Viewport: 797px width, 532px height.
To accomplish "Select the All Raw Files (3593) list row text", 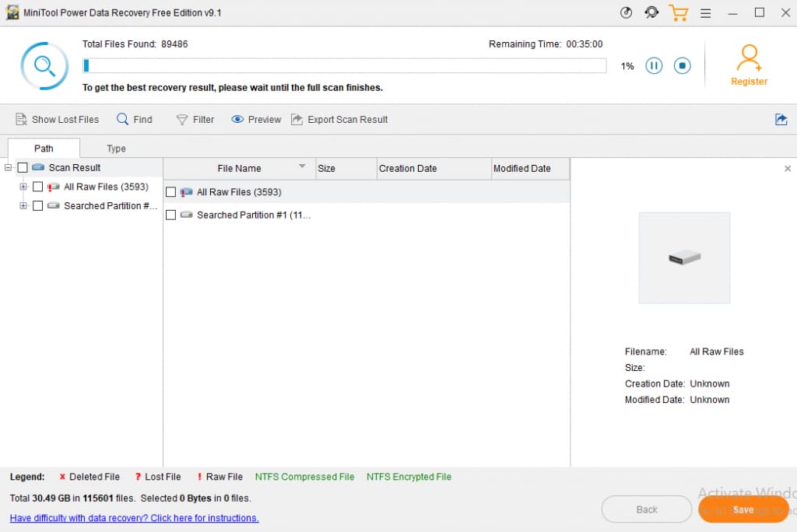I will click(239, 192).
